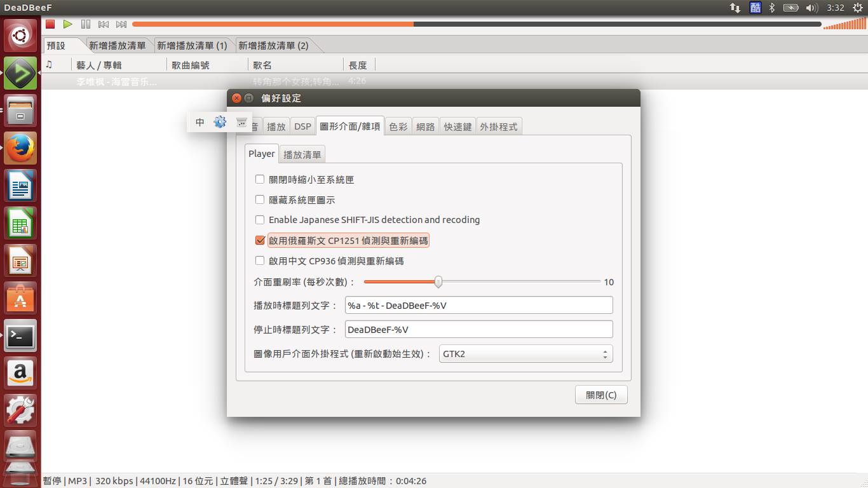Viewport: 868px width, 488px height.
Task: Open System Settings from the dock
Action: click(20, 410)
